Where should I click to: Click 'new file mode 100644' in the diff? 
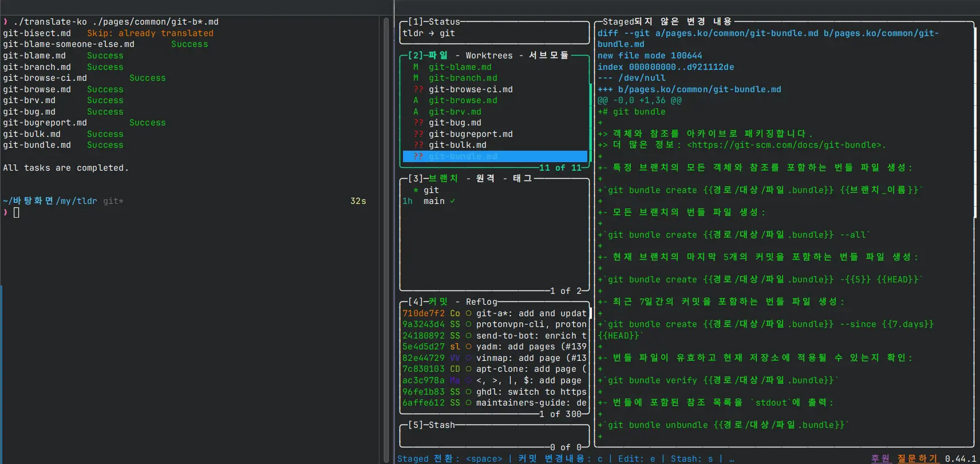(x=650, y=56)
